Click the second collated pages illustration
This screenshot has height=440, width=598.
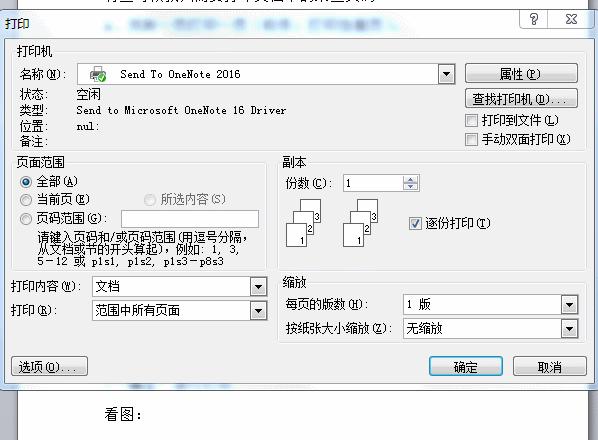pos(360,223)
